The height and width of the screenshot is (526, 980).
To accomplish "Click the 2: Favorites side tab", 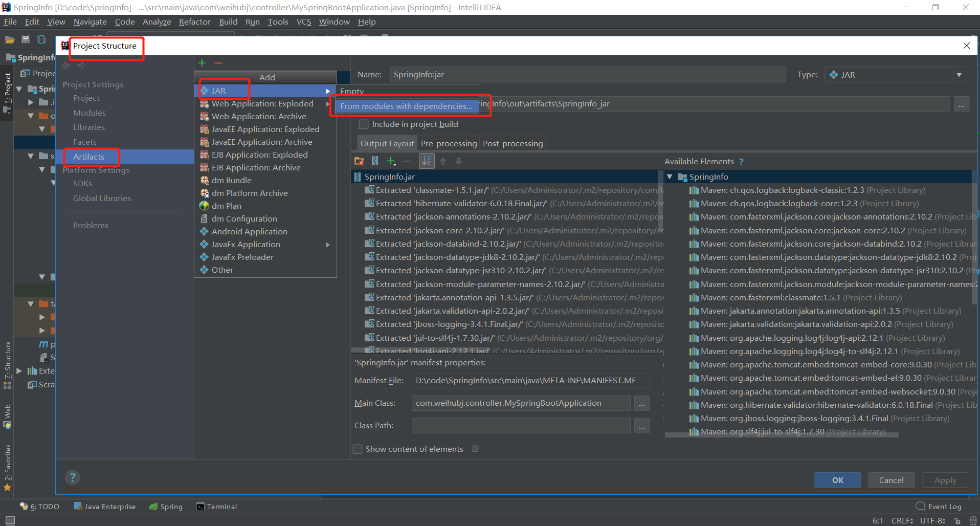I will (8, 468).
